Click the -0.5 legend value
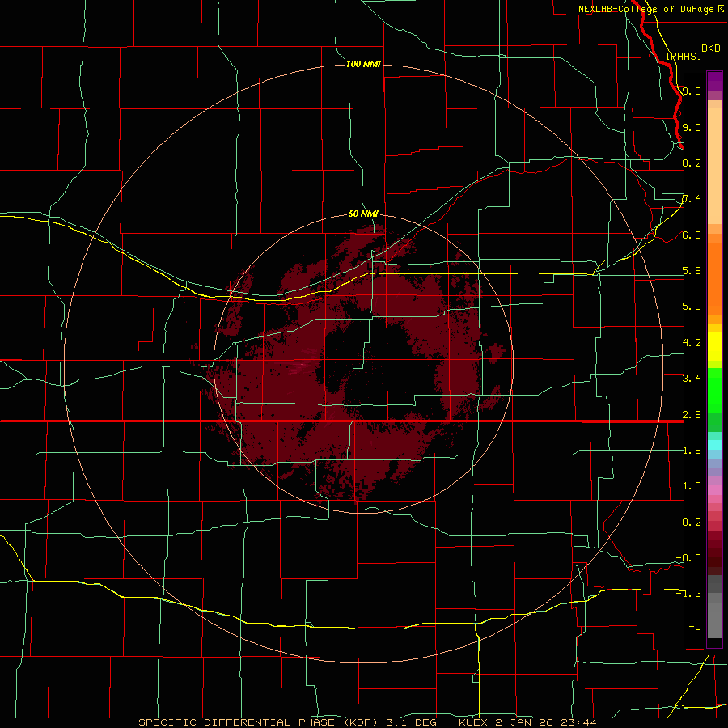This screenshot has width=728, height=728. tap(688, 557)
